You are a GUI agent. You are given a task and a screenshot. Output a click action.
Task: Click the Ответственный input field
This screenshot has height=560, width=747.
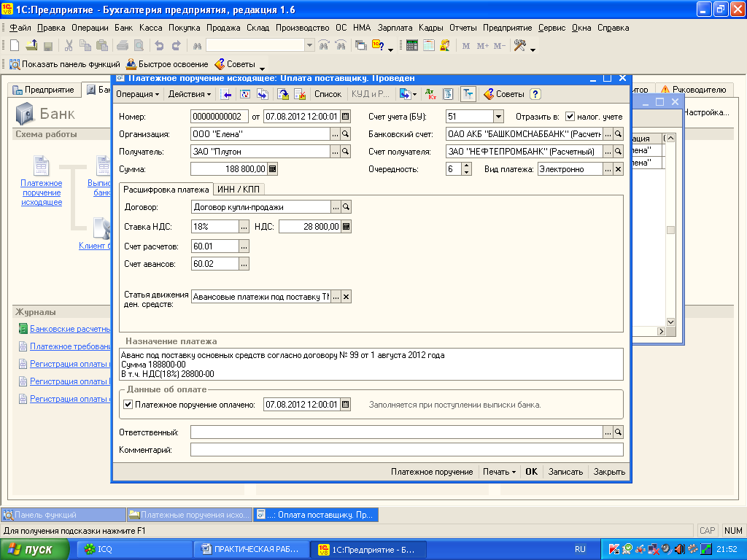[x=396, y=432]
